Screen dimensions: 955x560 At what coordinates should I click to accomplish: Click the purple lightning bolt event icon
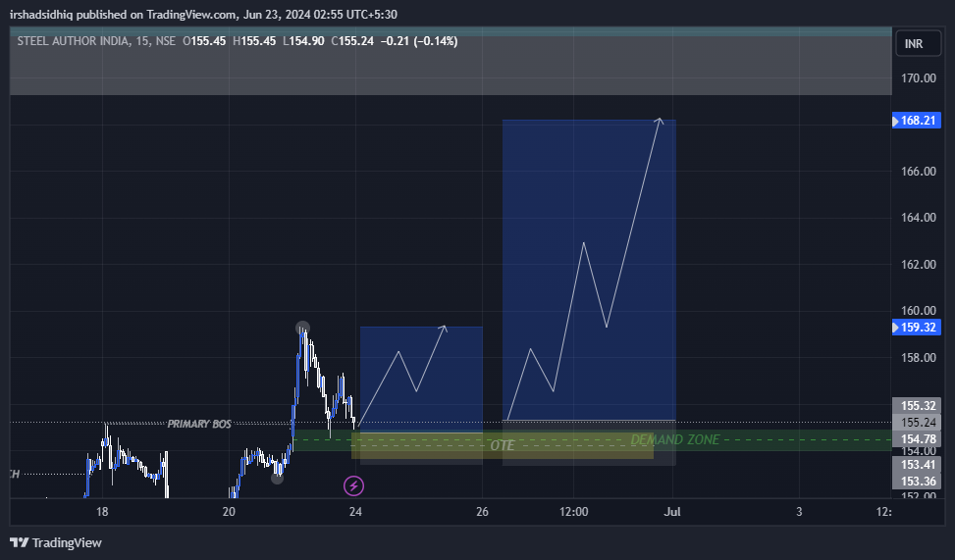click(354, 485)
